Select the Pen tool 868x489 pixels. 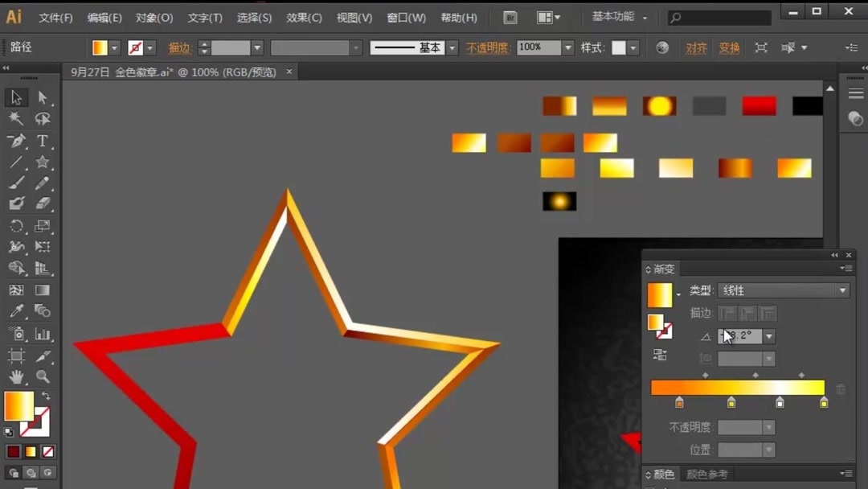18,141
